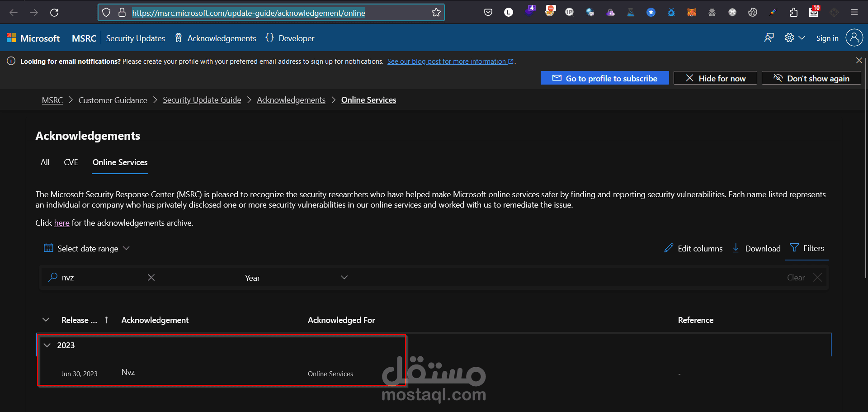Click Customer Guidance breadcrumb text
This screenshot has height=412, width=868.
113,100
